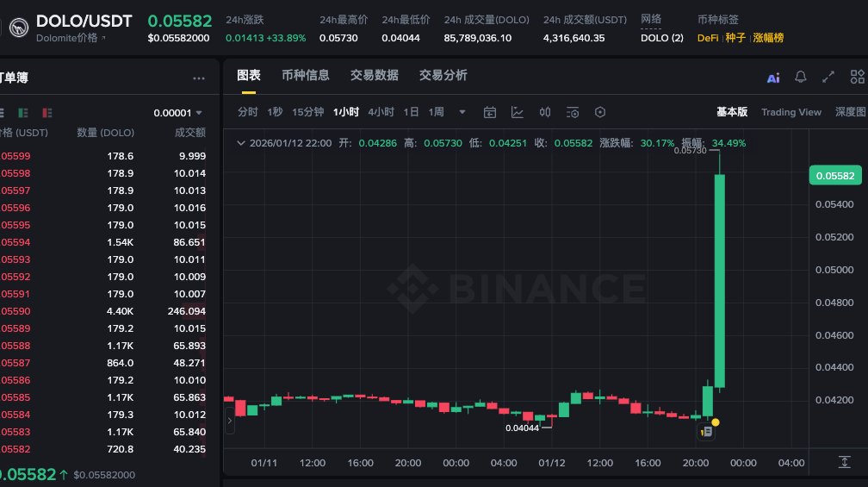Change the candlestick chart style icon
The image size is (868, 487).
545,112
